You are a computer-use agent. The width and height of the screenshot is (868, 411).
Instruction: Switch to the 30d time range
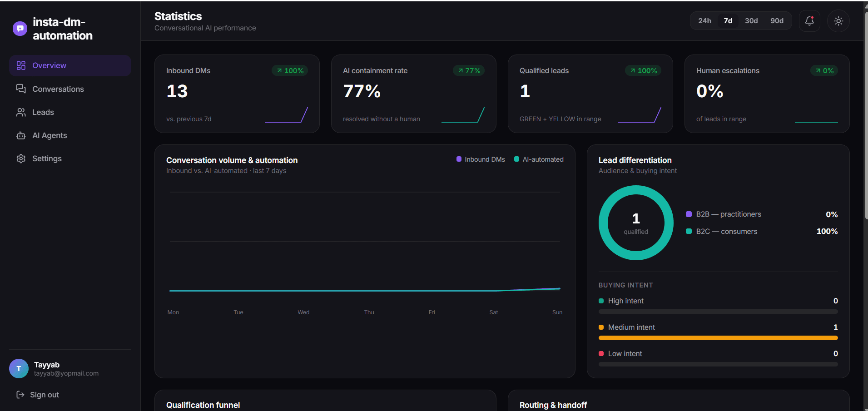pyautogui.click(x=751, y=21)
